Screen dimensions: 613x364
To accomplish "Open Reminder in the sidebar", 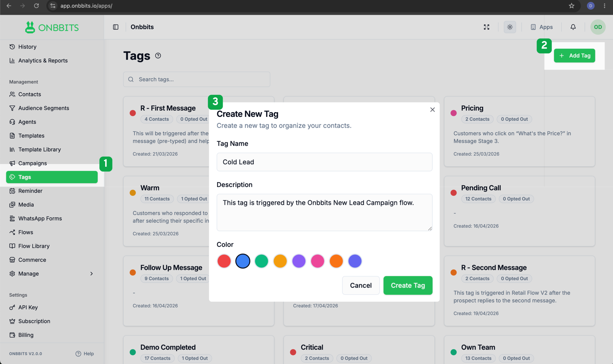I will point(52,191).
